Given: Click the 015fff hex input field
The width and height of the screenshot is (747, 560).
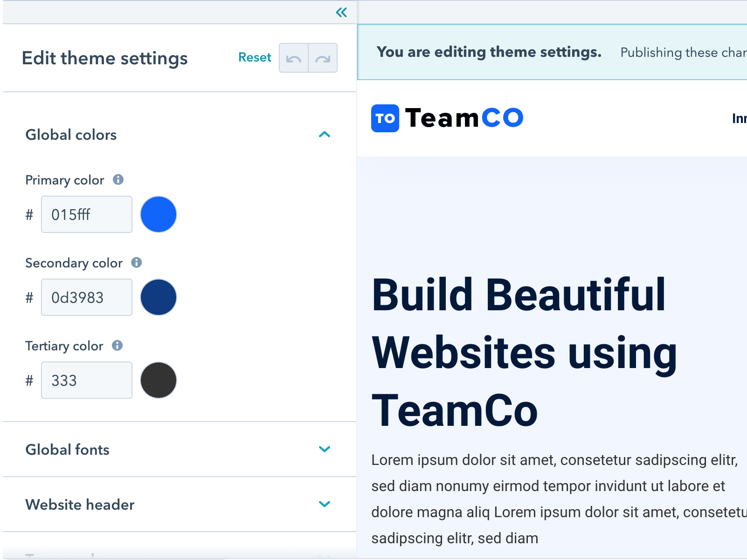Looking at the screenshot, I should 86,214.
